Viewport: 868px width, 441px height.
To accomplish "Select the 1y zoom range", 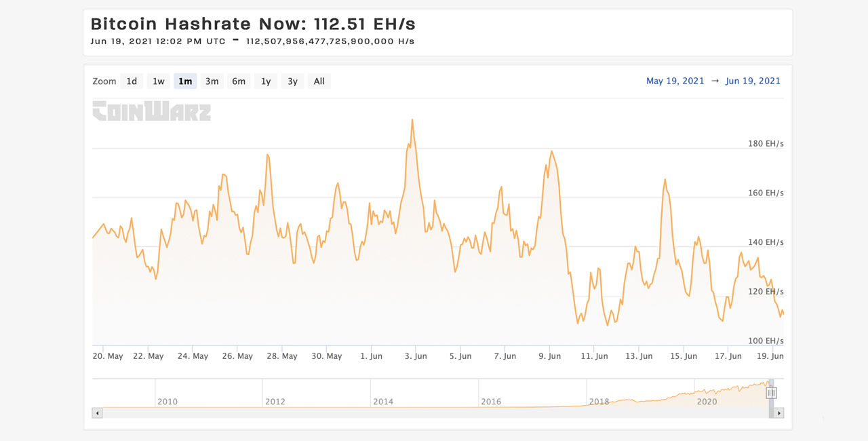I will tap(266, 81).
